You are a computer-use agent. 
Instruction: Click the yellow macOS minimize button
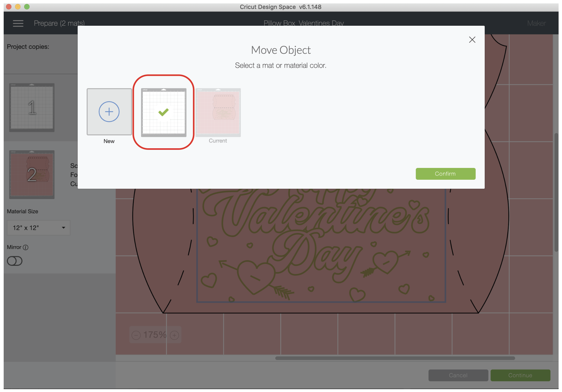click(18, 7)
